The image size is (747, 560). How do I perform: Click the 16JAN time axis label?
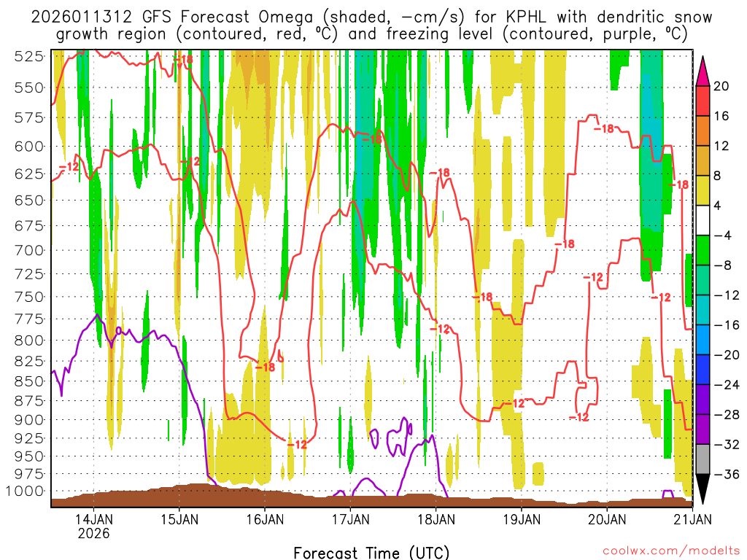click(x=265, y=519)
